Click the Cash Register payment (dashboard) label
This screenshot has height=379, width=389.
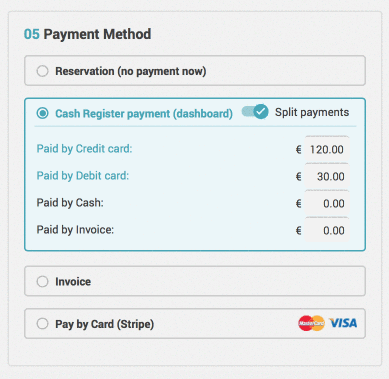pyautogui.click(x=144, y=114)
